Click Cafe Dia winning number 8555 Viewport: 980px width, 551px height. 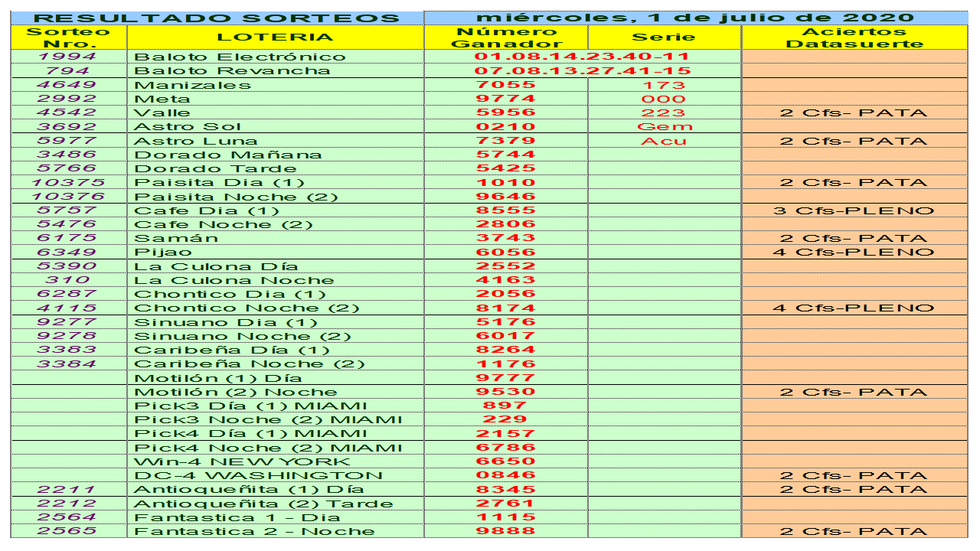[506, 210]
